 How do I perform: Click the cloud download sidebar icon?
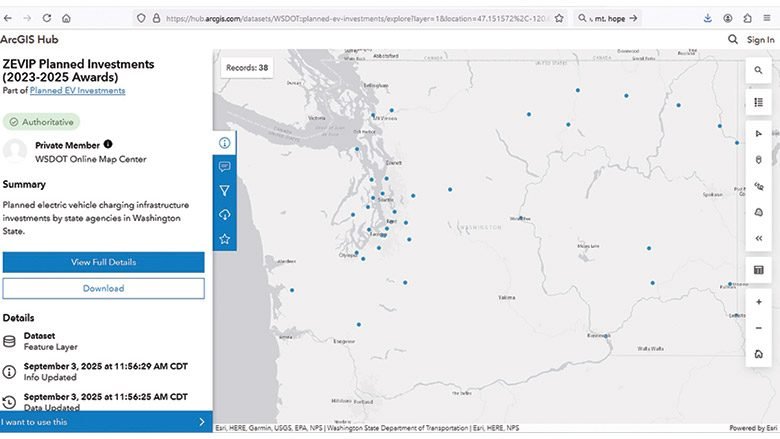[224, 215]
